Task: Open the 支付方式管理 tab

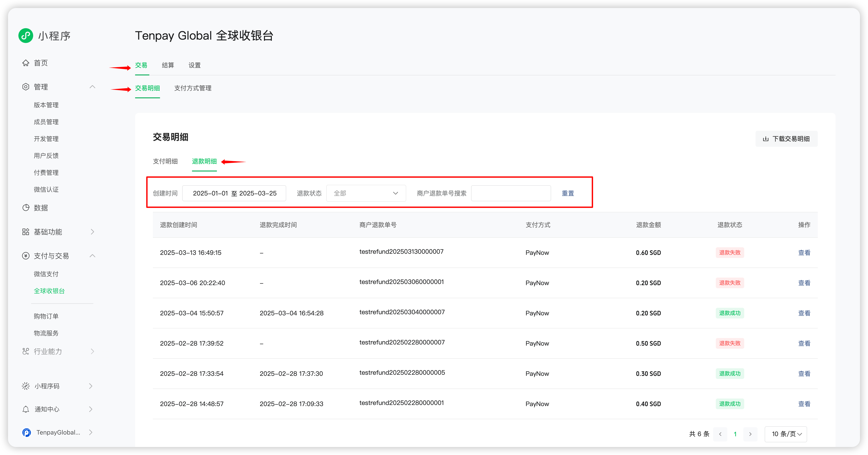Action: pos(193,88)
